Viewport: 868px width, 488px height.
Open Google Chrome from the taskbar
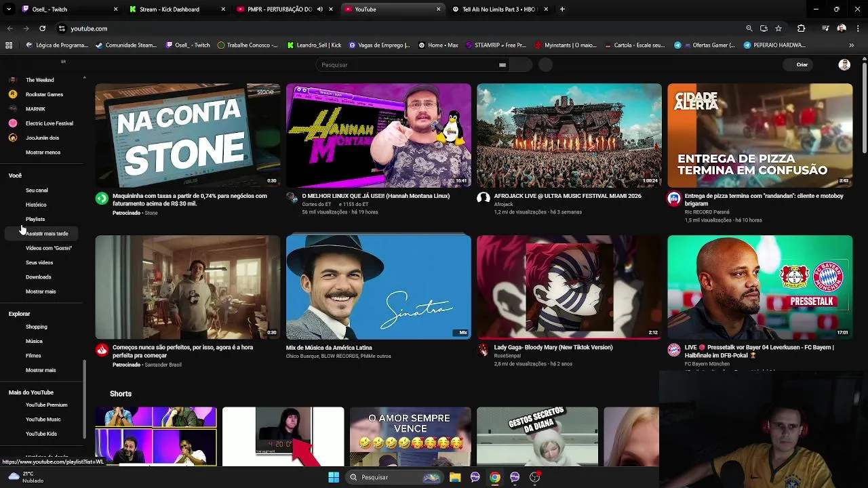click(x=495, y=477)
